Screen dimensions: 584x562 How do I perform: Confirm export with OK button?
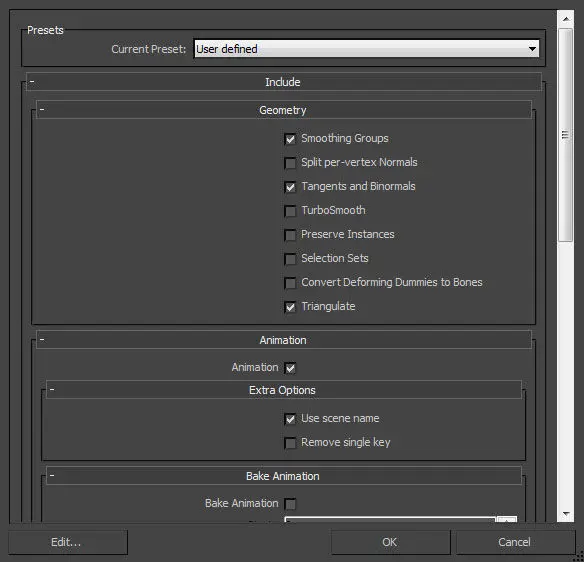390,542
